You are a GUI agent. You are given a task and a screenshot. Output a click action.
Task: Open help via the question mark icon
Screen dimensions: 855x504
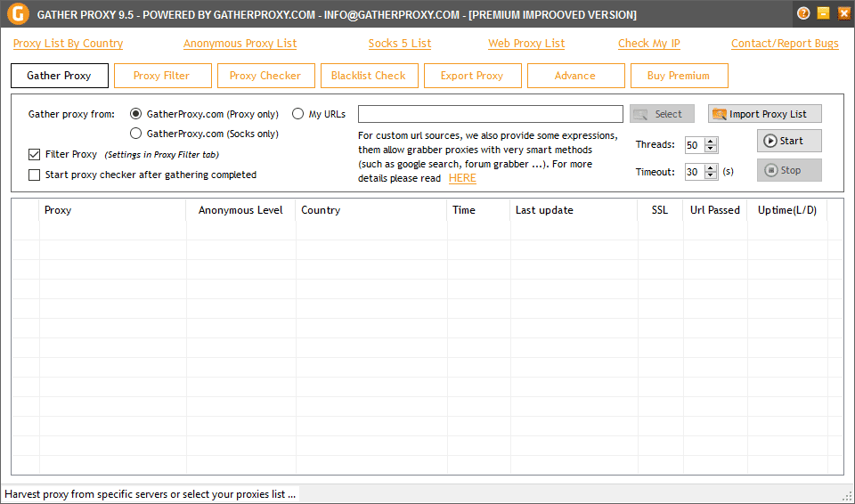point(803,13)
